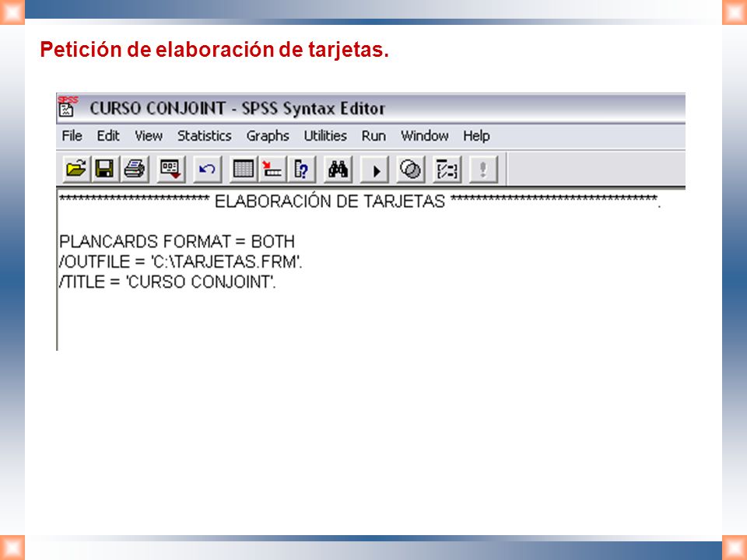Image resolution: width=747 pixels, height=560 pixels.
Task: Find text with the binoculars icon
Action: pos(338,169)
